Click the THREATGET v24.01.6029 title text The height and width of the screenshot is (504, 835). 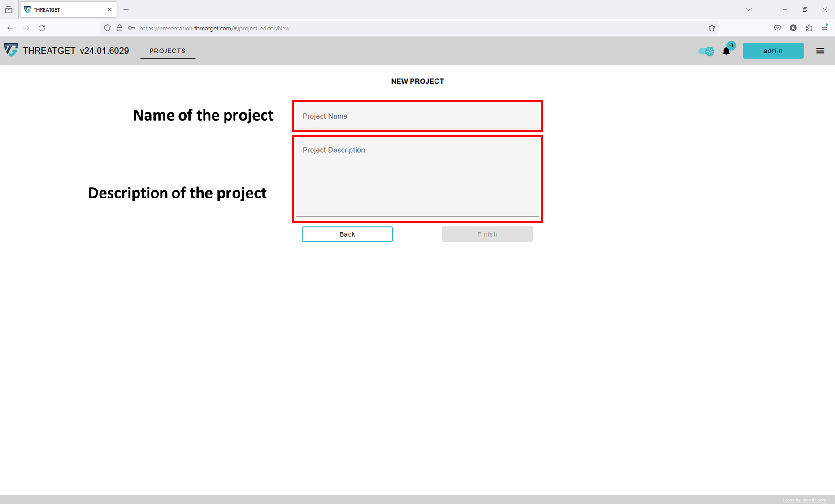coord(76,51)
